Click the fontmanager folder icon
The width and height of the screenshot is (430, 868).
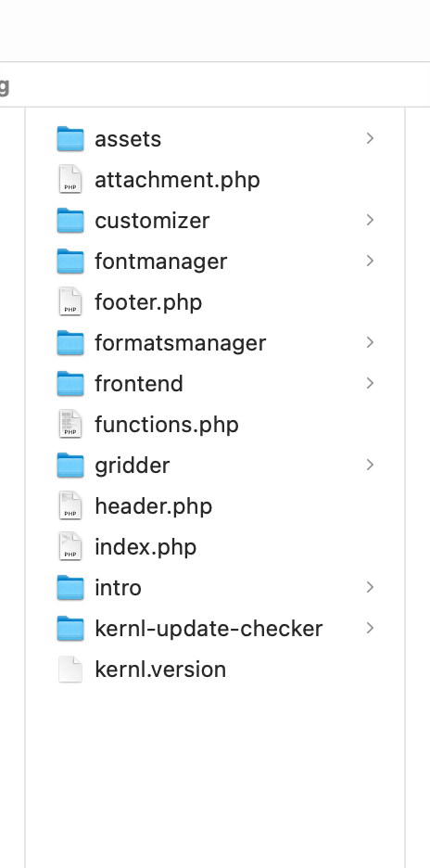coord(70,262)
